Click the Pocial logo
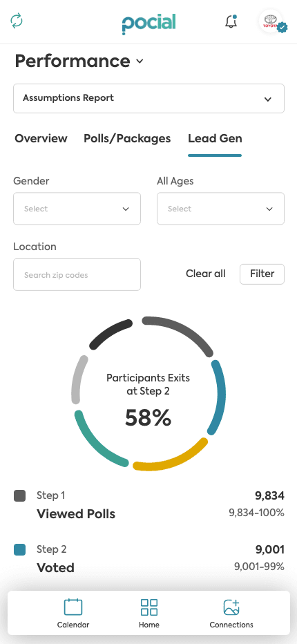This screenshot has width=297, height=644. 148,23
